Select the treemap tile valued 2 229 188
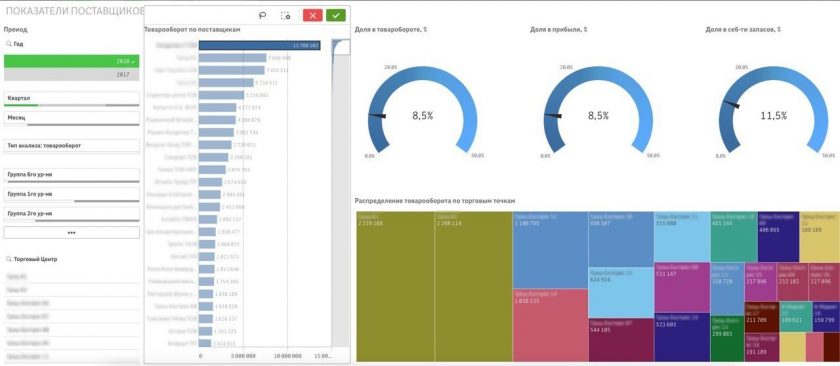Screen dimensions: 840x366 [x=395, y=286]
